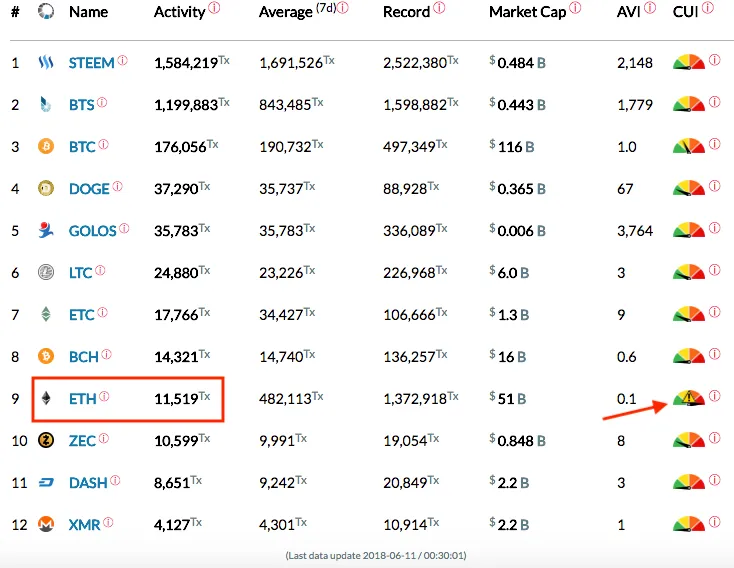
Task: Click the CUI info icon in ZEC row
Action: tap(715, 437)
